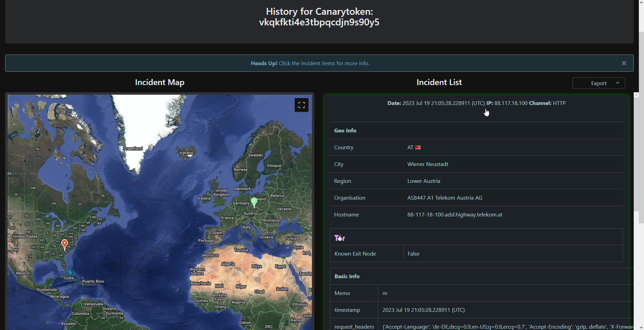Dismiss the Heads Up alert banner
This screenshot has width=644, height=330.
(x=624, y=63)
